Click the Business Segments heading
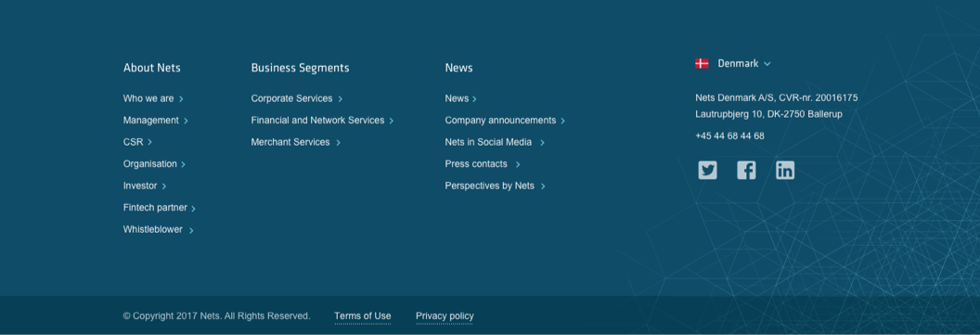 (300, 68)
